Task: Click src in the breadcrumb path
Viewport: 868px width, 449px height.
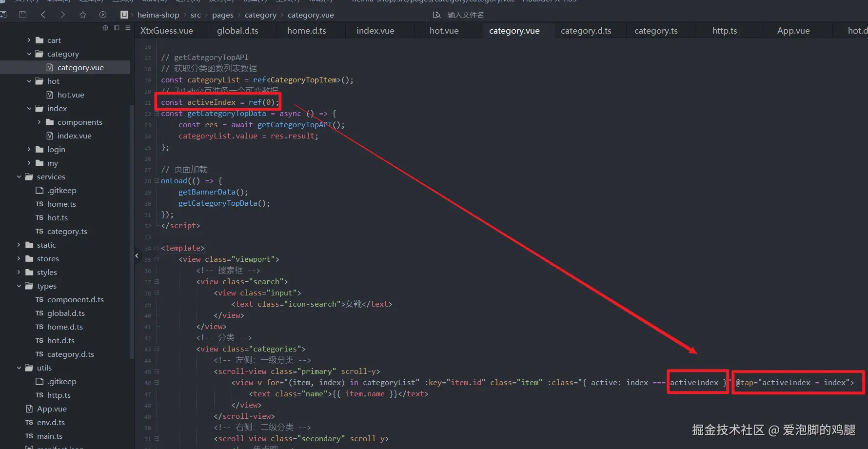Action: click(196, 15)
